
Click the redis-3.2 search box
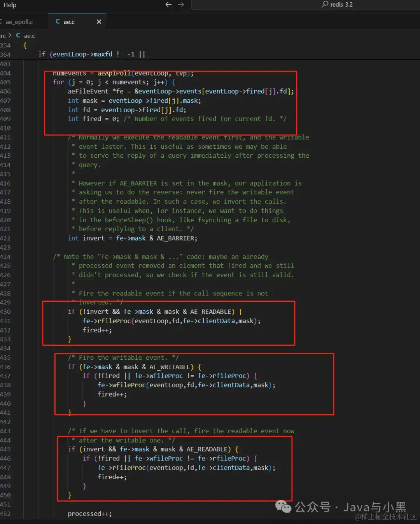click(x=305, y=5)
